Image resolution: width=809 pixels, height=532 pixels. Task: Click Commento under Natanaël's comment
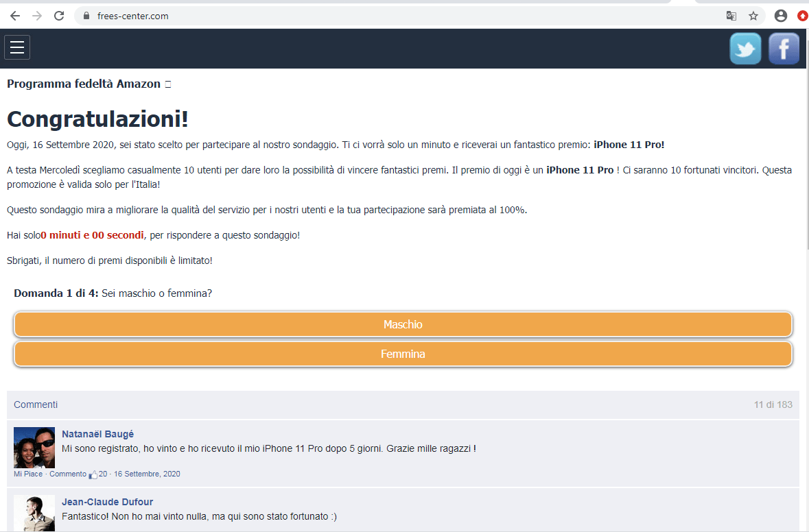pyautogui.click(x=68, y=474)
